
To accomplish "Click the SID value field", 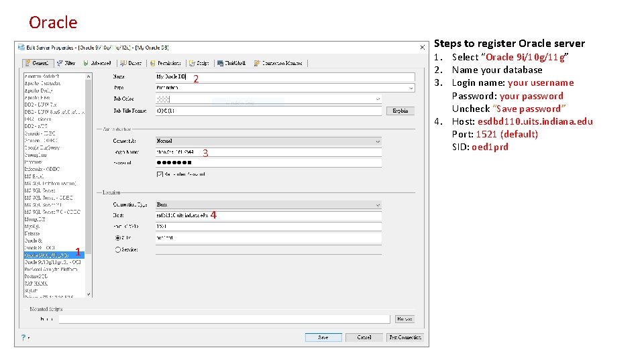I will pos(268,238).
